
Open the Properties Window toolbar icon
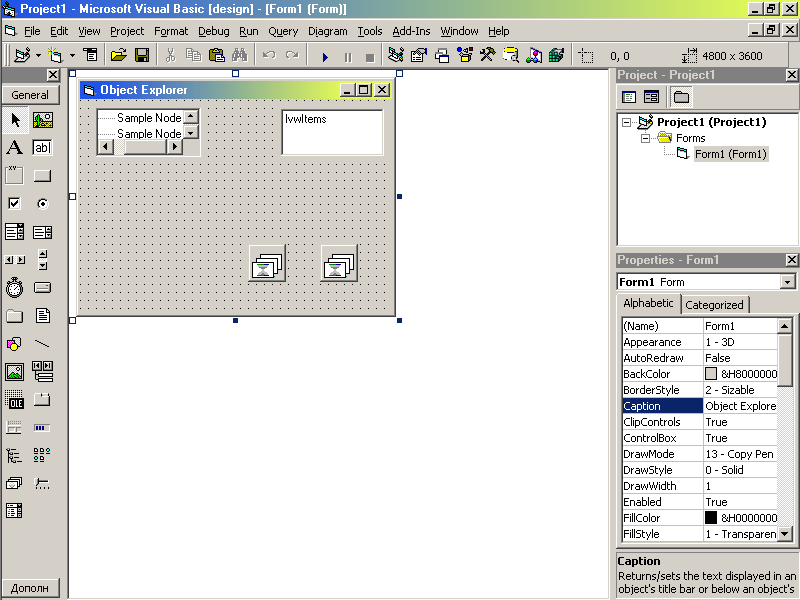(x=418, y=55)
